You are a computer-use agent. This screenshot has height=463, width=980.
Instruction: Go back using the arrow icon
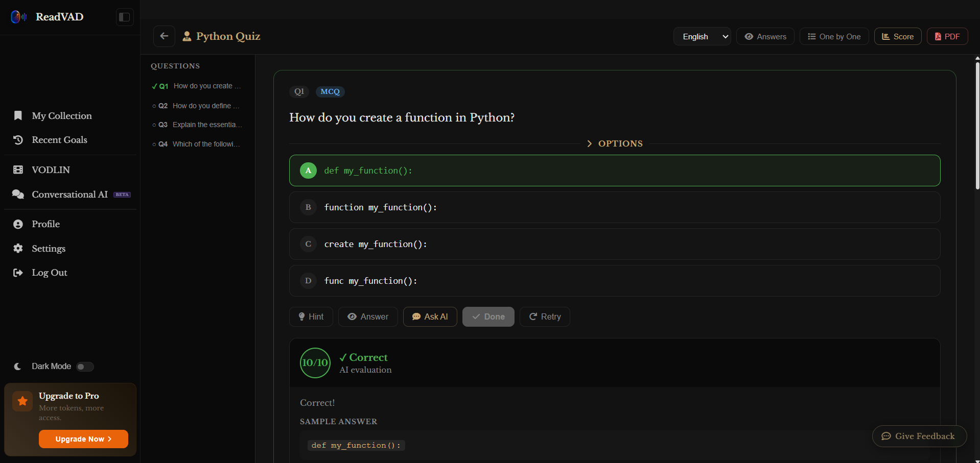164,36
